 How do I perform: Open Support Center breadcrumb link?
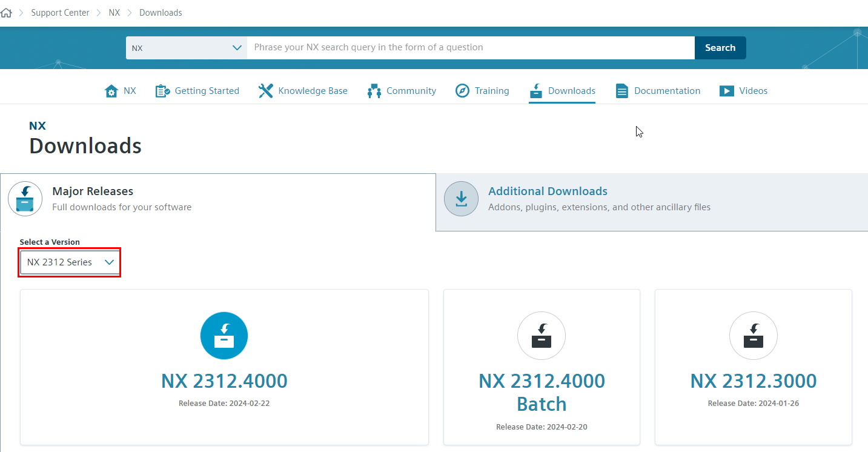click(60, 13)
